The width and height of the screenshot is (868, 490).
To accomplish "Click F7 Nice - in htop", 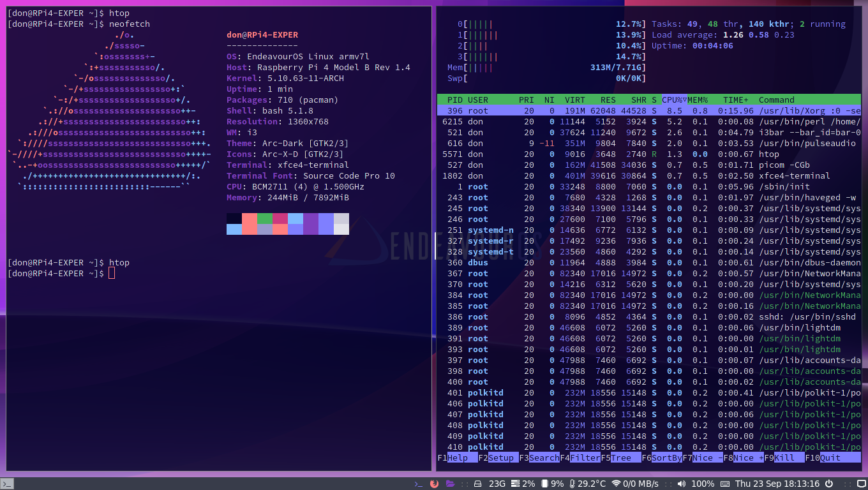I will click(x=703, y=457).
